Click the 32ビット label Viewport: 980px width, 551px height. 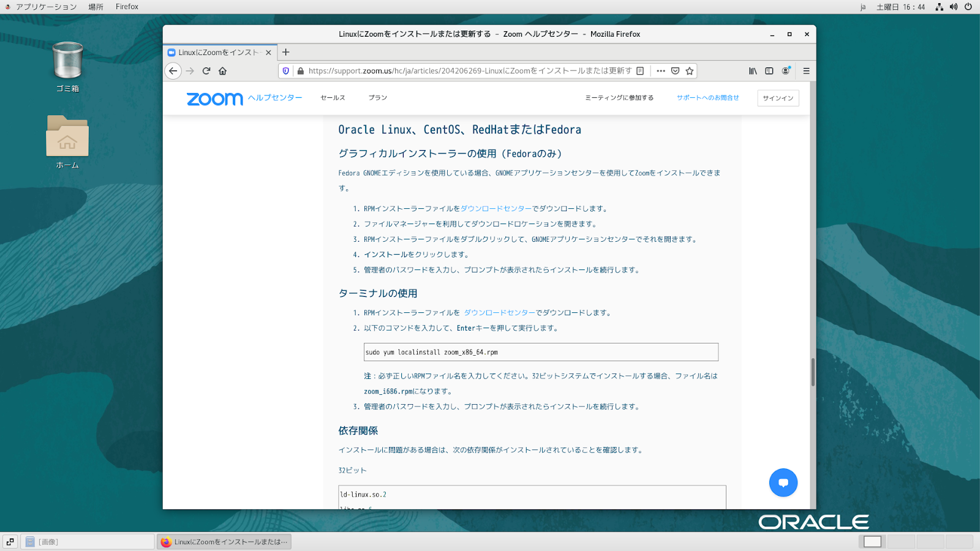pos(352,471)
